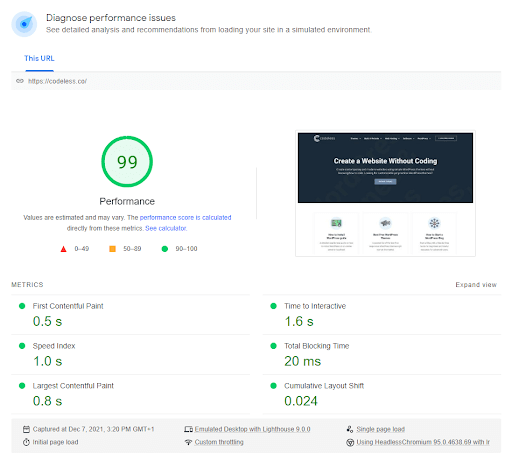Click the Captured at Dec 7, 2021 text
The height and width of the screenshot is (453, 512).
tap(93, 429)
